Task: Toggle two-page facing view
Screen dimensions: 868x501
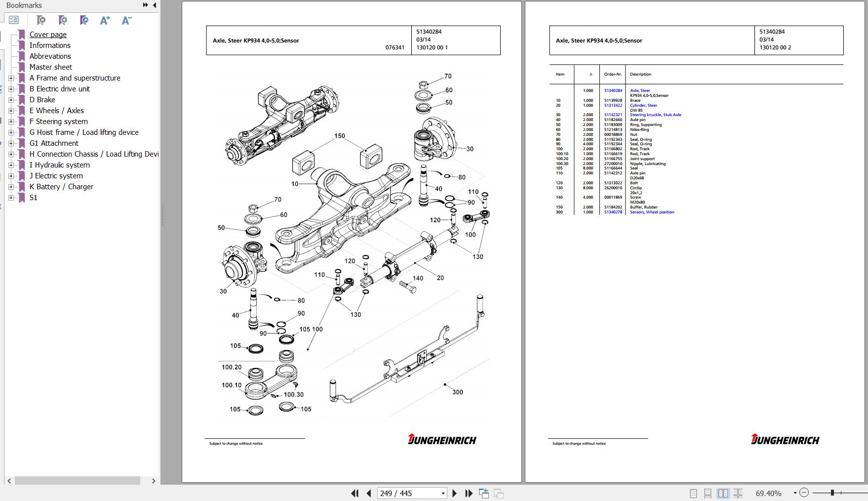Action: (x=723, y=493)
